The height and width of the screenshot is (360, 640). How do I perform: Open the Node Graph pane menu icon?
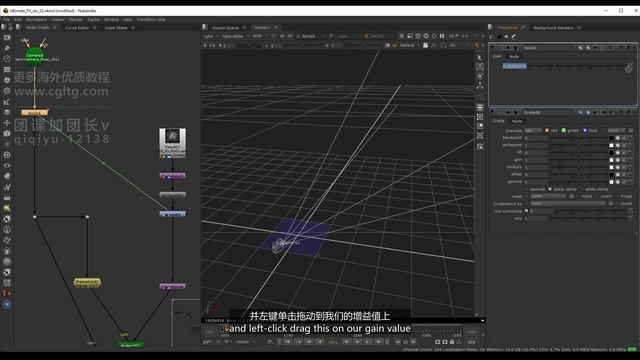point(18,27)
